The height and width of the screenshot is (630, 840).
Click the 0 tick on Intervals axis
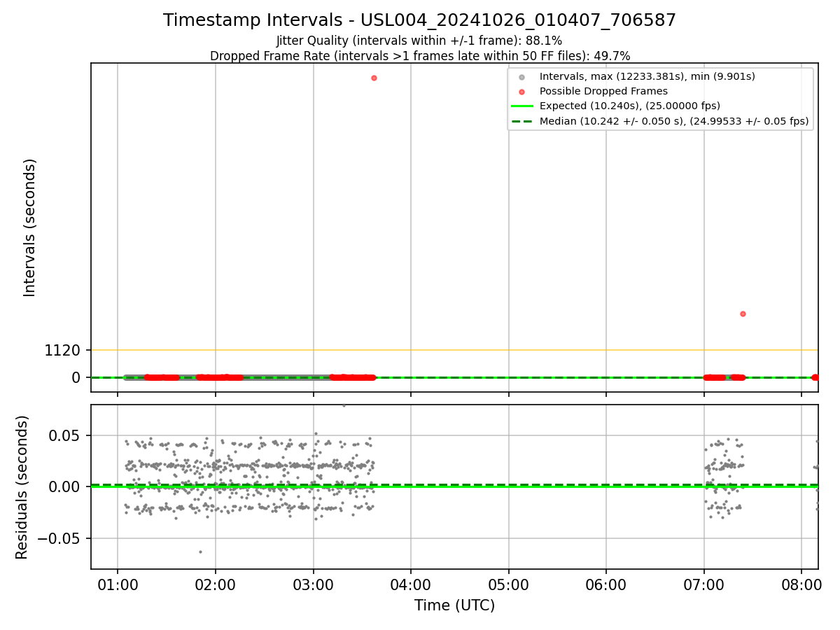click(77, 378)
